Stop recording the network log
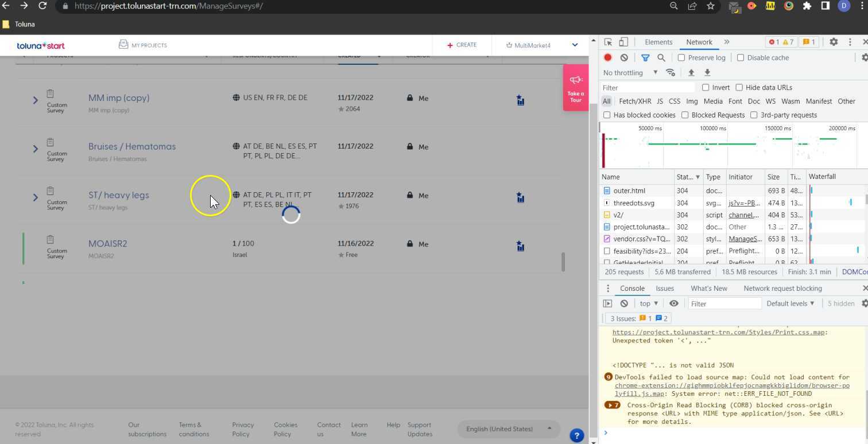 click(608, 57)
